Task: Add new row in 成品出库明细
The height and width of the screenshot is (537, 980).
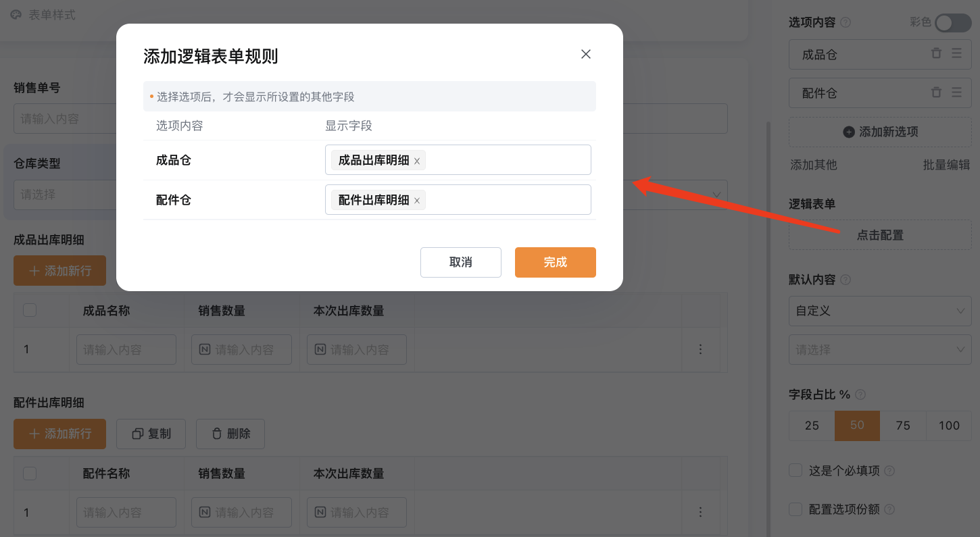Action: tap(59, 271)
